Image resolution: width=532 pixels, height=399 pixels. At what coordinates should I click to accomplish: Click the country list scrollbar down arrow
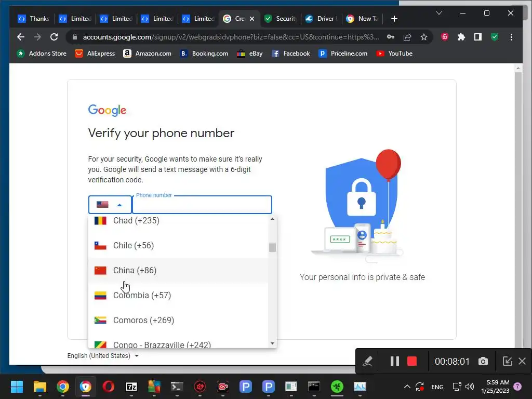click(272, 343)
